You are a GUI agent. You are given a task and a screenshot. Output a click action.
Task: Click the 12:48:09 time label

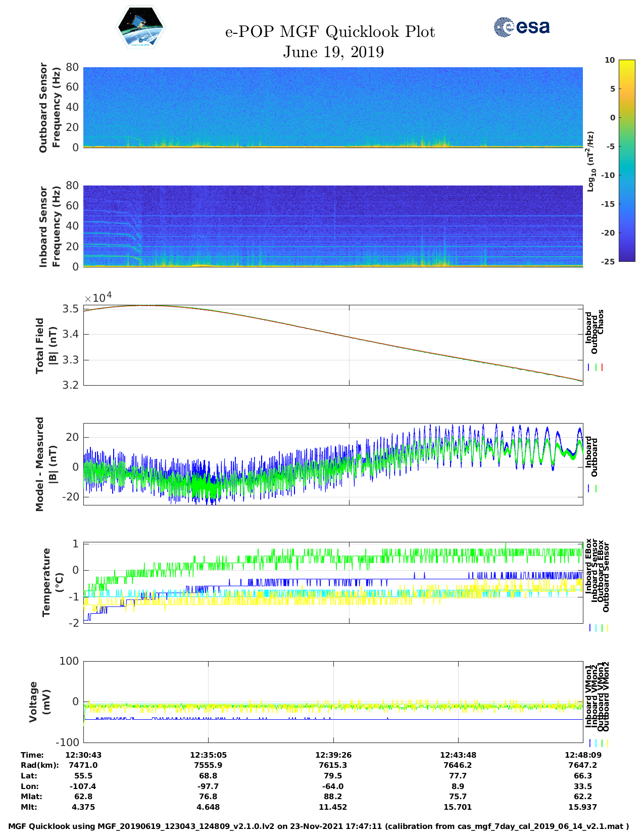click(582, 755)
